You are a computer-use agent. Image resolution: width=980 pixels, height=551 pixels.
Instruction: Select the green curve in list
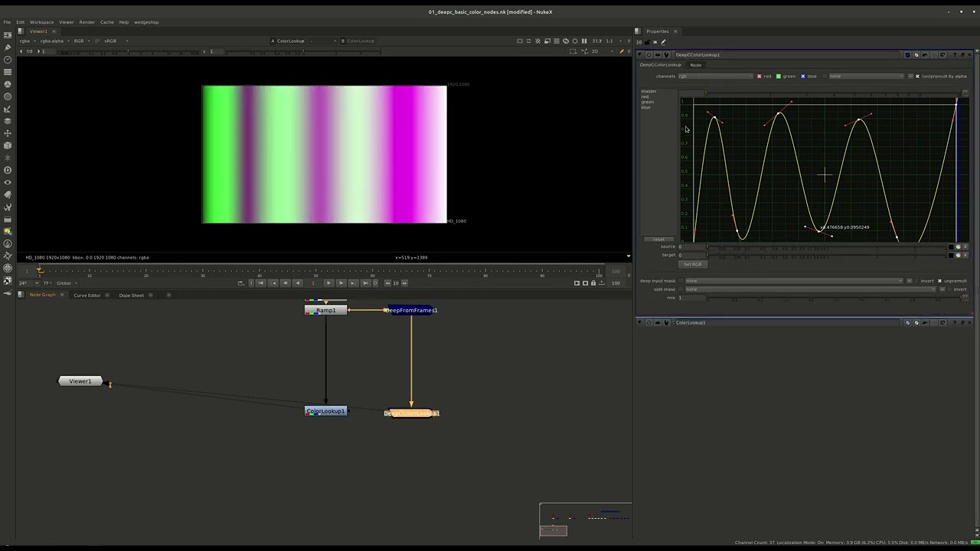coord(647,102)
